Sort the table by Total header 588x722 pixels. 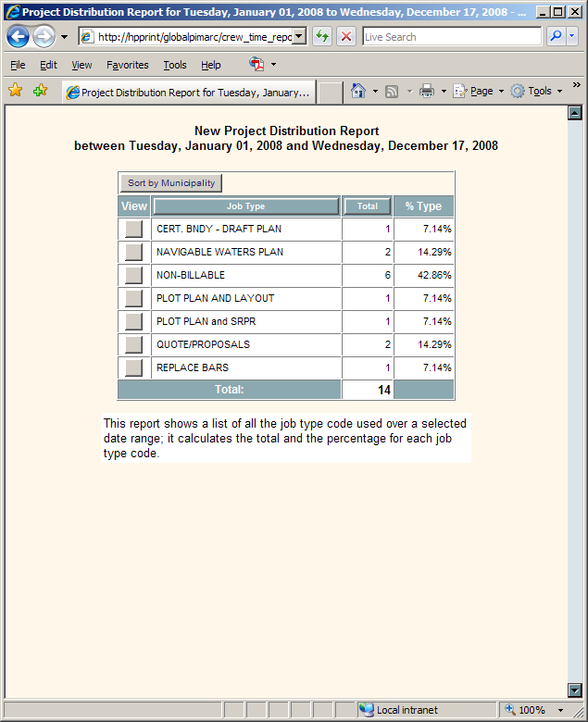pyautogui.click(x=368, y=205)
